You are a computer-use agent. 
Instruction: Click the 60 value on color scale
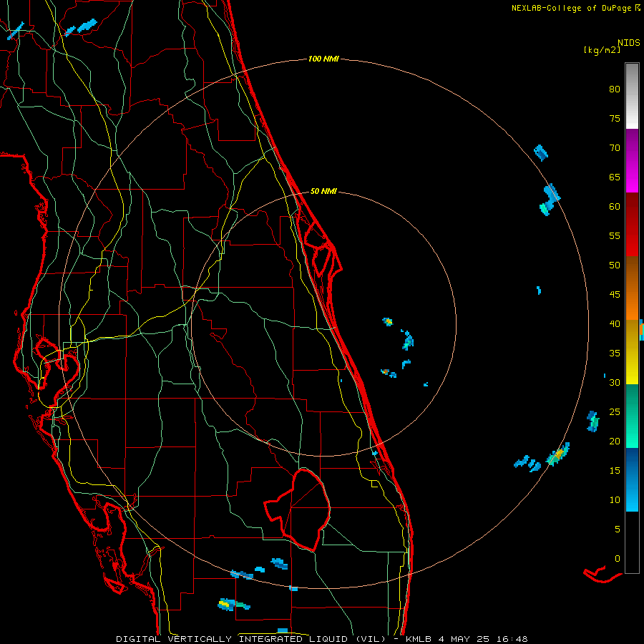click(615, 207)
